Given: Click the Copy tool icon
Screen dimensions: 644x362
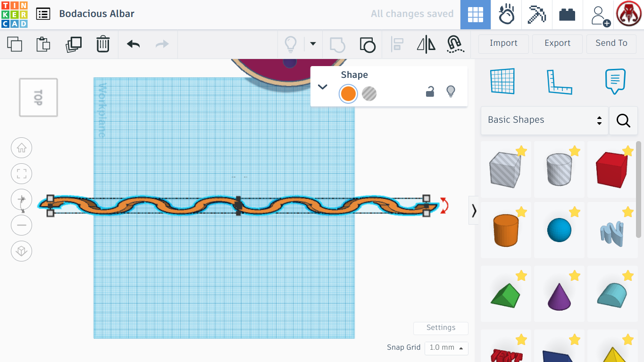Looking at the screenshot, I should tap(15, 44).
